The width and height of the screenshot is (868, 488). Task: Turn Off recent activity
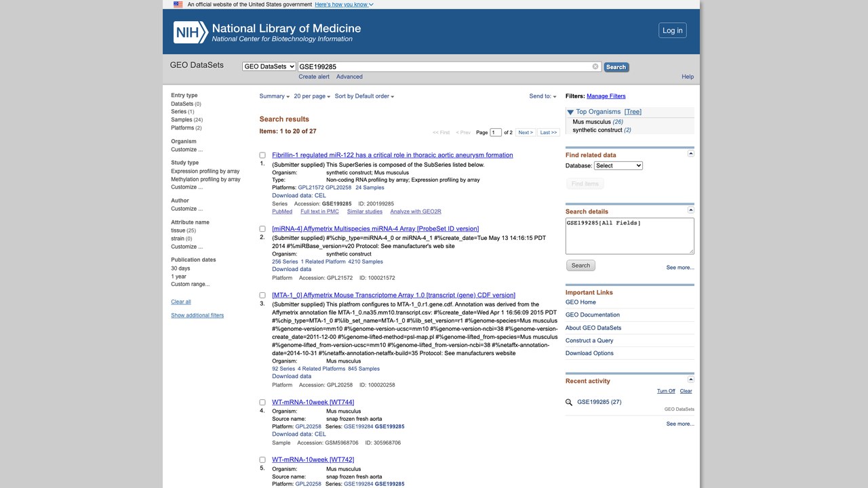pyautogui.click(x=666, y=391)
